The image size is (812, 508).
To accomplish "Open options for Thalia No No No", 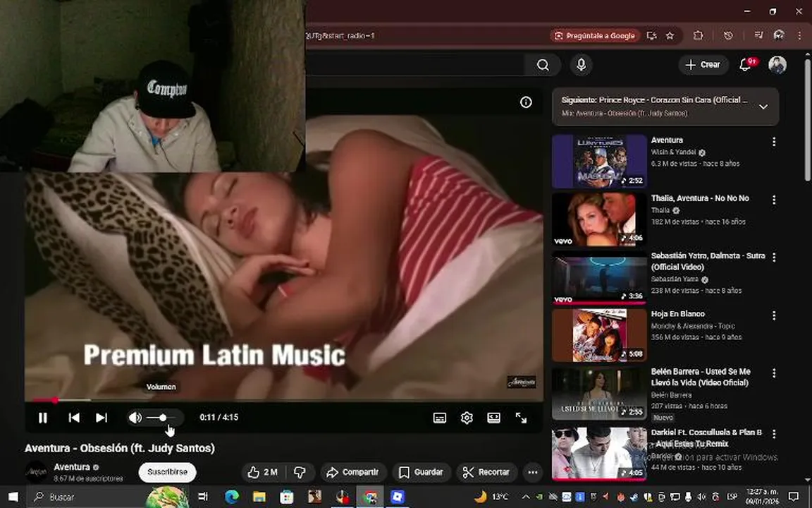I will (774, 200).
